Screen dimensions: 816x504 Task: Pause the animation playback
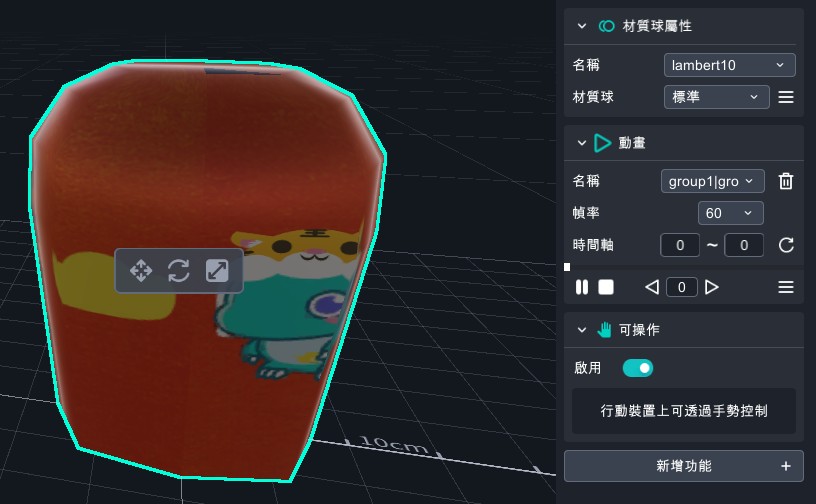coord(582,287)
